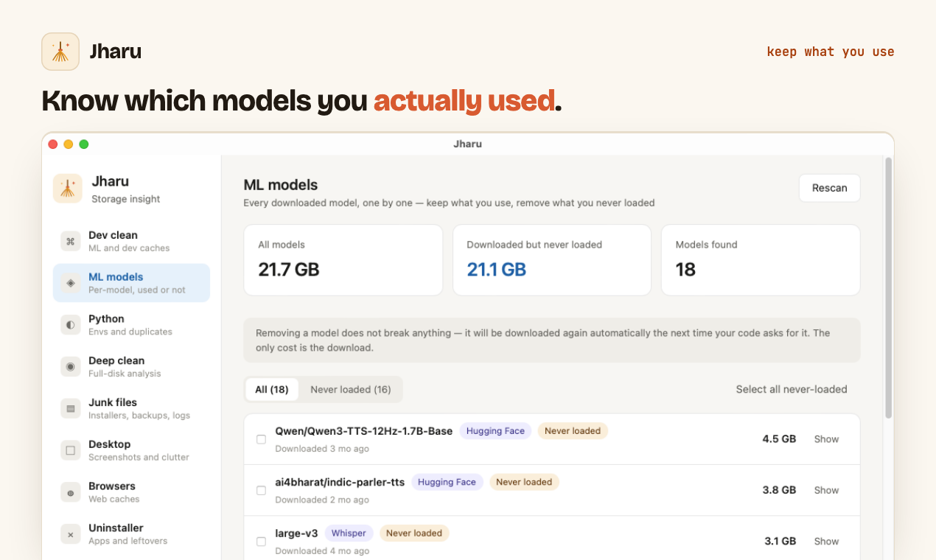936x560 pixels.
Task: Click the yellow minimize window button
Action: tap(69, 144)
